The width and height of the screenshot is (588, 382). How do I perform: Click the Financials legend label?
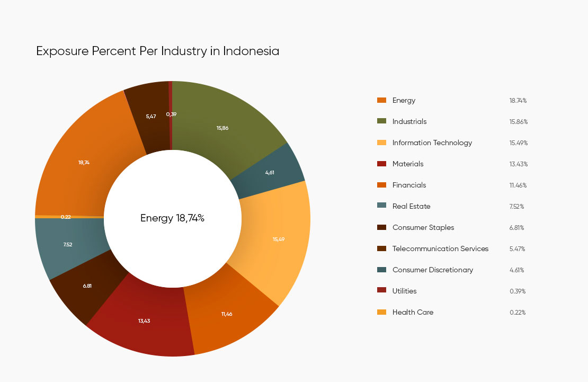409,185
